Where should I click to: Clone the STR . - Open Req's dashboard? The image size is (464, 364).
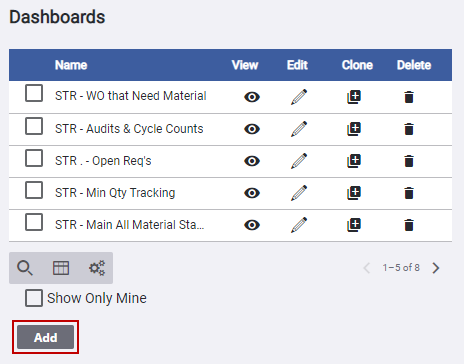354,161
